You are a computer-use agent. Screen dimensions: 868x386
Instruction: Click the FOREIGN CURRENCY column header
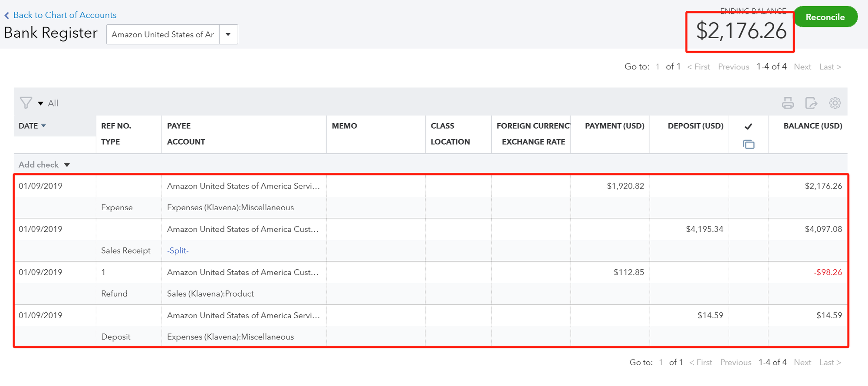pos(533,126)
